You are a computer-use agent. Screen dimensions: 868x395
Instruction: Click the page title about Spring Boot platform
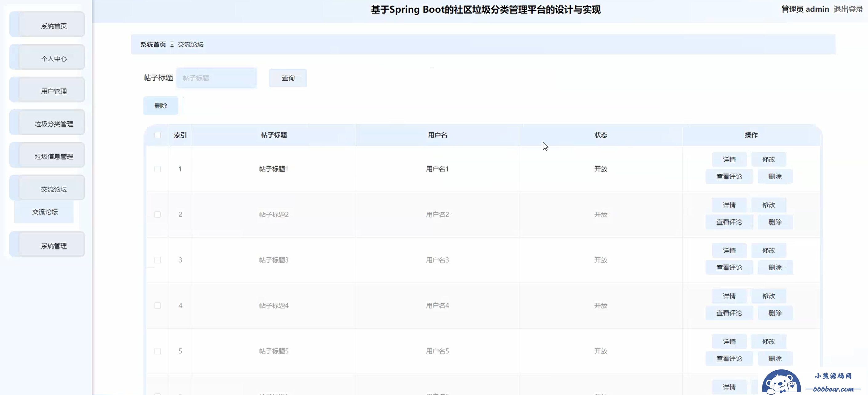486,10
